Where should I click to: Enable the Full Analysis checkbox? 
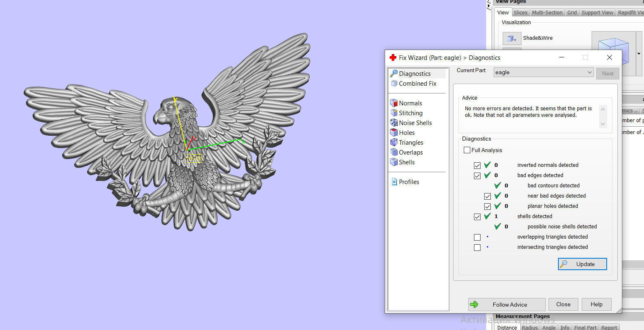click(x=467, y=150)
